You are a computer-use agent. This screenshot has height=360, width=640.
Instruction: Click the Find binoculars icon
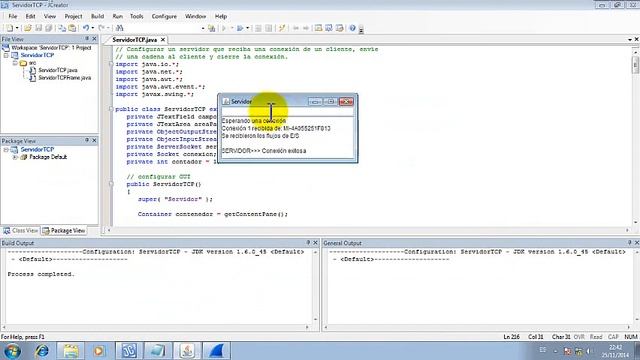[119, 28]
